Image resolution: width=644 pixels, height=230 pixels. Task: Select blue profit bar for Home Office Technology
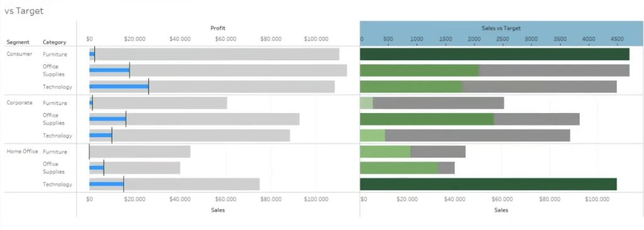coord(106,184)
